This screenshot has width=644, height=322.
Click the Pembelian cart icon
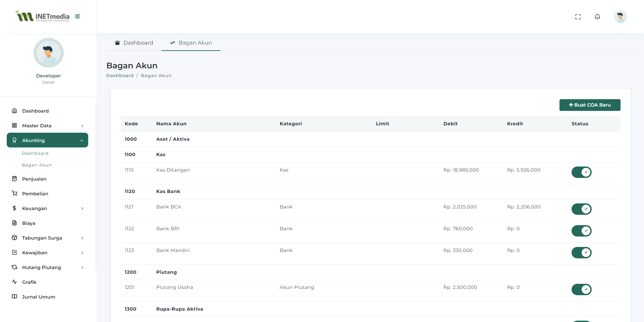14,194
